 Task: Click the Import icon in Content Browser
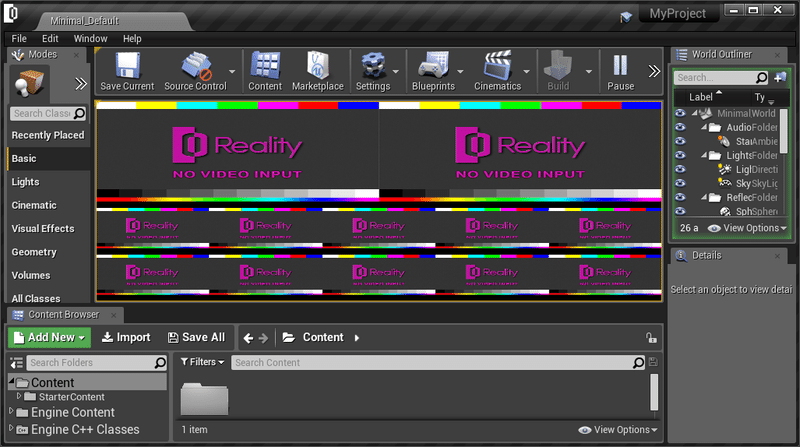(107, 337)
